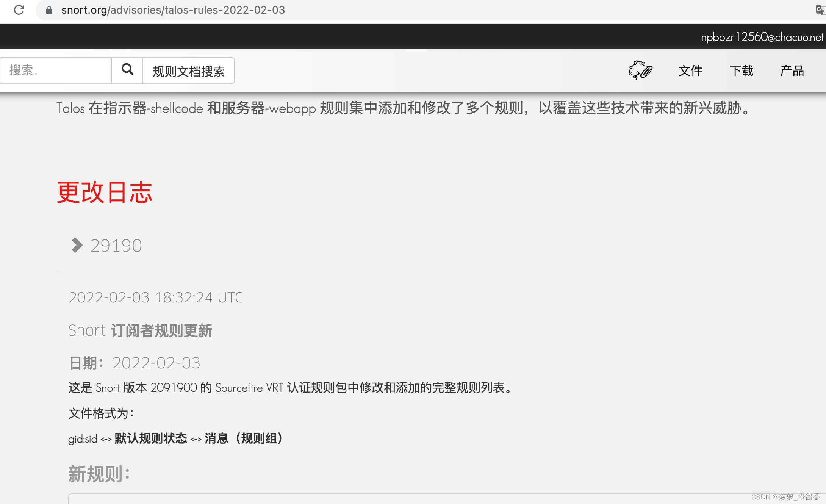Viewport: 826px width, 504px height.
Task: Click the Talos shellcode rules intro paragraph
Action: pyautogui.click(x=405, y=108)
